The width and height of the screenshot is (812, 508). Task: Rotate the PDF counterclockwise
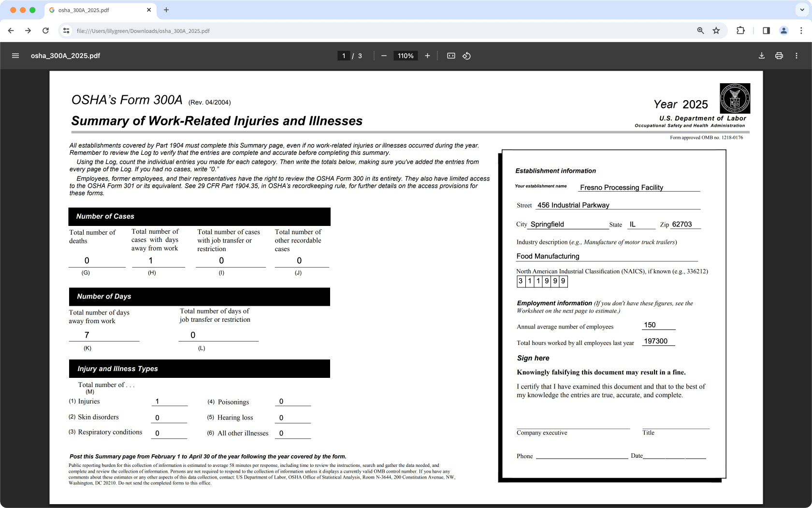pos(466,56)
